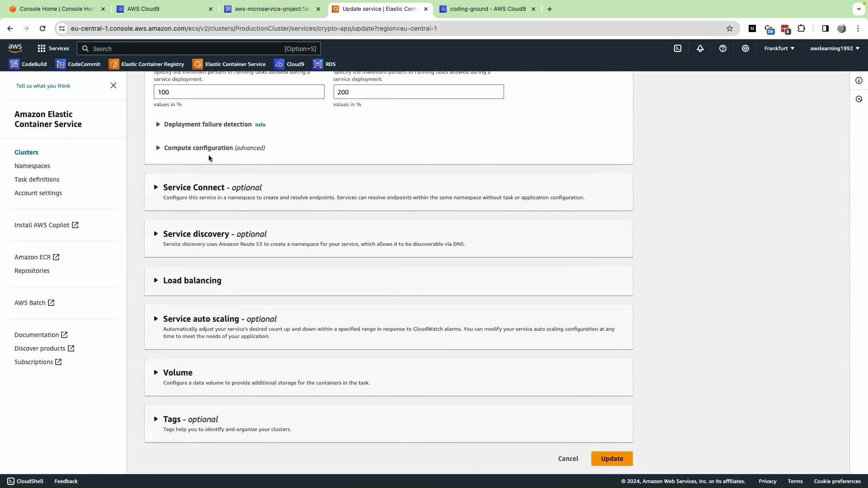Open the hexagon tools panel icon on right edge

point(859,99)
